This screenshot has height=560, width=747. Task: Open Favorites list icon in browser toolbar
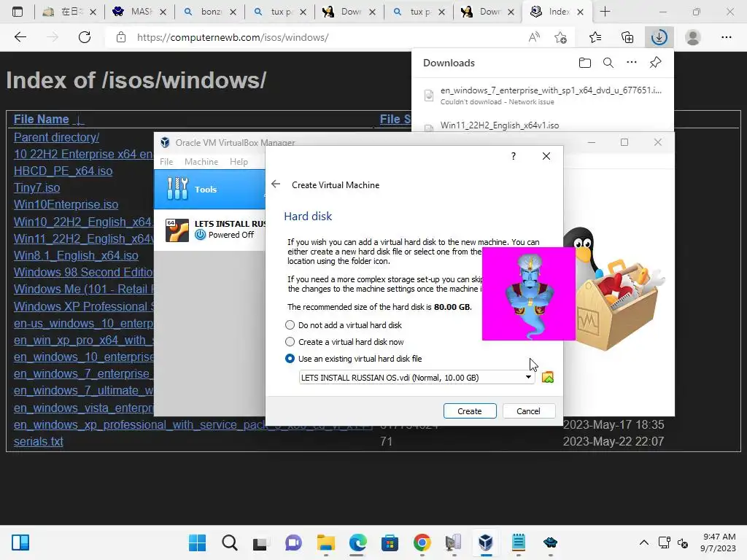click(595, 37)
